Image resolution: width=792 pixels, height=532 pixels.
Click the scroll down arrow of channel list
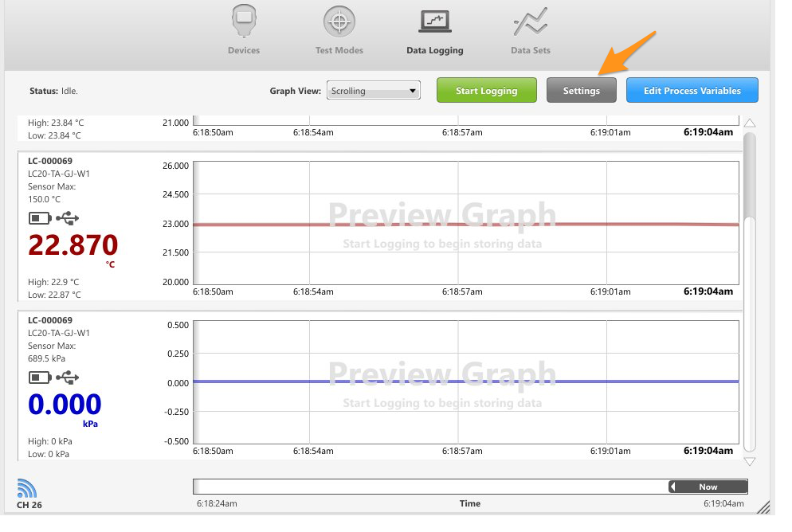(750, 461)
